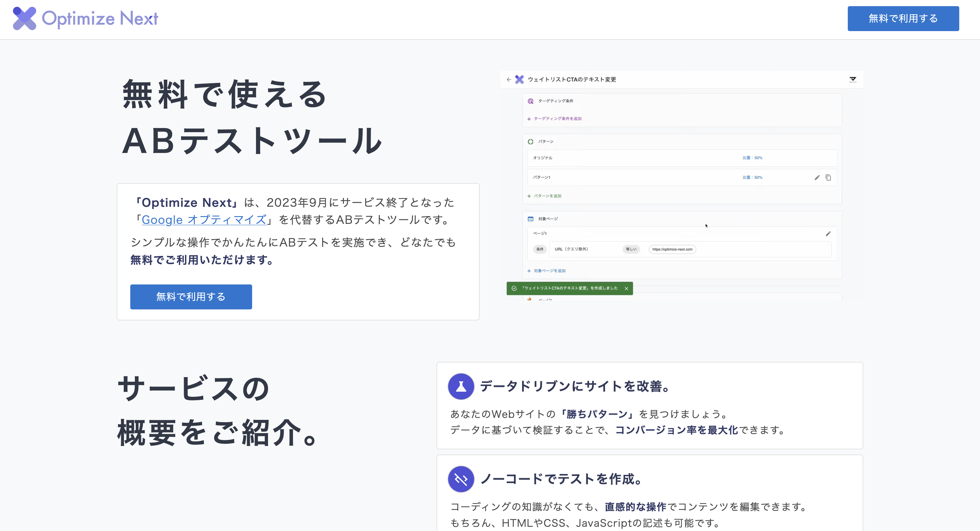Click the 直感的な操作 highlighted text

click(635, 507)
